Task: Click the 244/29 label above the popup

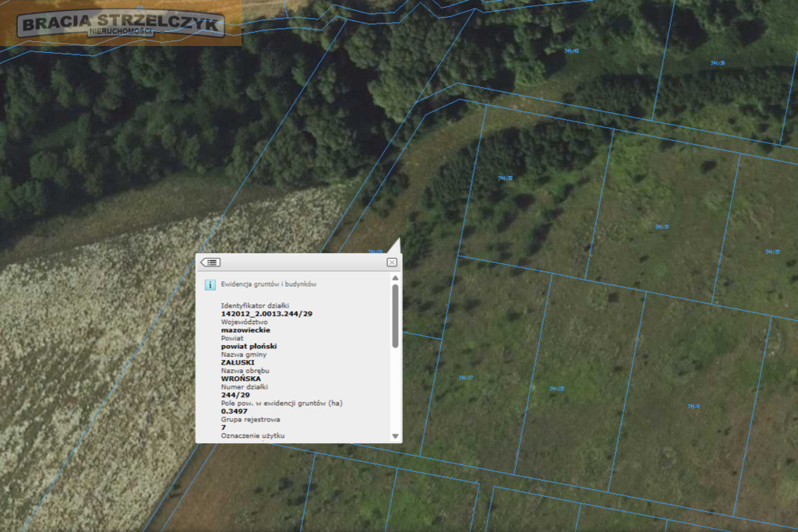Action: [x=375, y=252]
